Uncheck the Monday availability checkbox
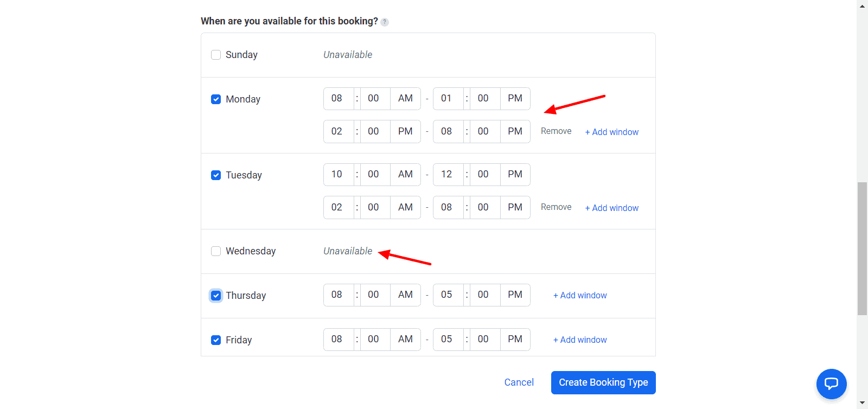Screen dimensions: 868x409 (216, 99)
